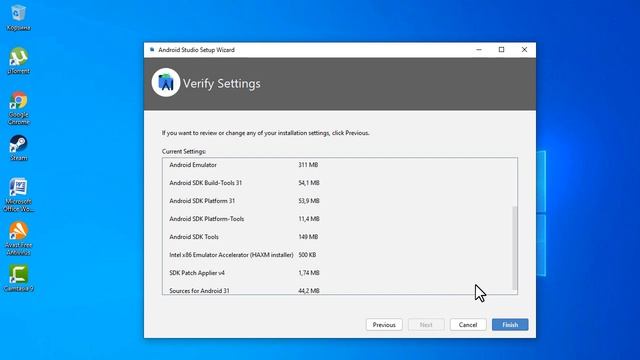Close the Setup Wizard window
This screenshot has height=360, width=640.
524,50
